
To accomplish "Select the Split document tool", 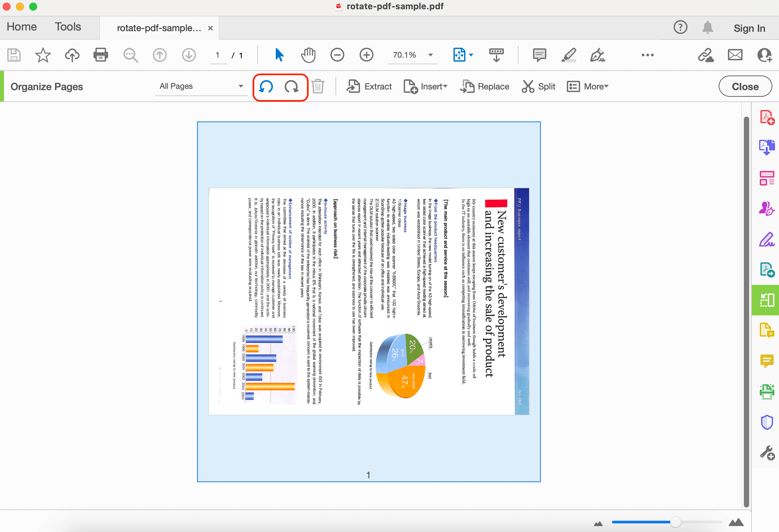I will (538, 86).
